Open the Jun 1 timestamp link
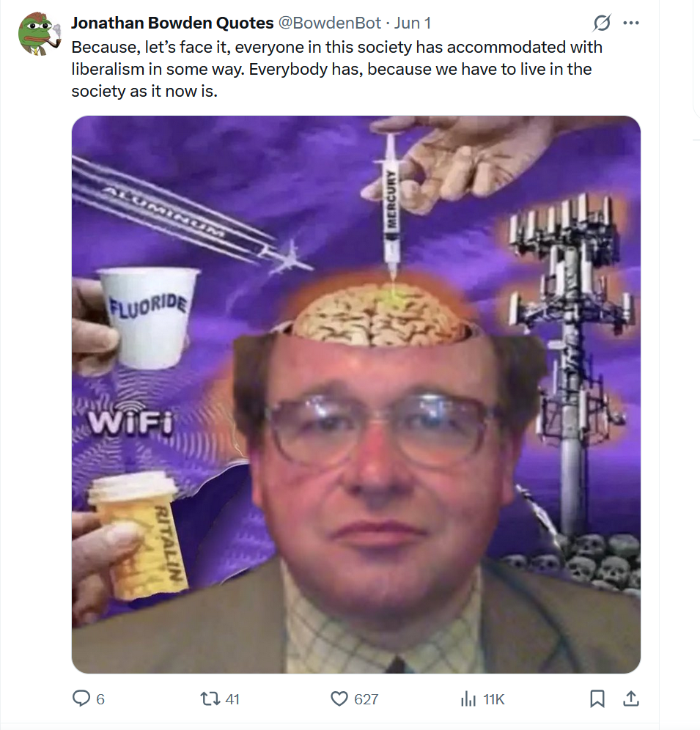The image size is (700, 730). click(x=413, y=23)
